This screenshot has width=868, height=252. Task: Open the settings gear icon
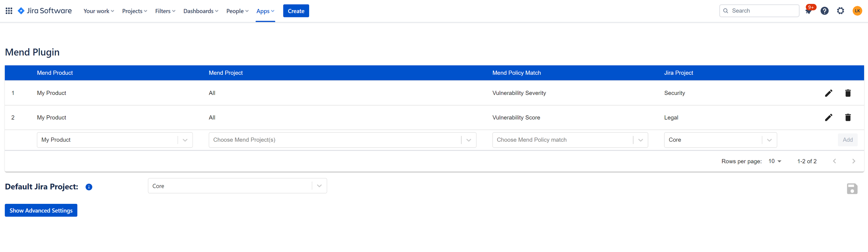pos(840,11)
